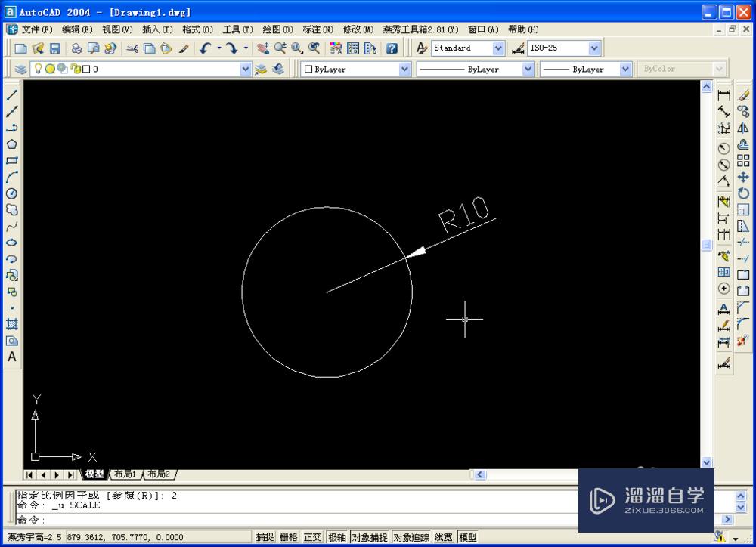Open the 绘图 (Draw) menu
Image resolution: width=756 pixels, height=547 pixels.
coord(277,29)
